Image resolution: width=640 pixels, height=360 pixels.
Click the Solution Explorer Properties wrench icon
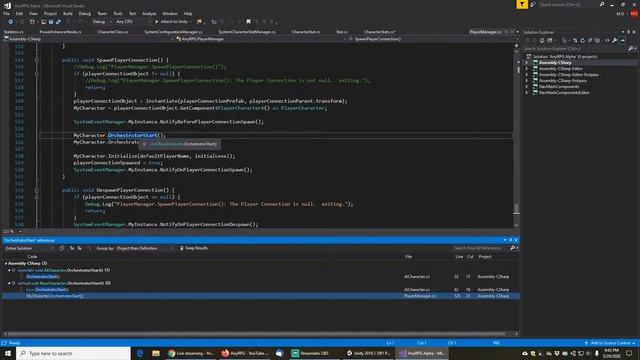tap(615, 40)
